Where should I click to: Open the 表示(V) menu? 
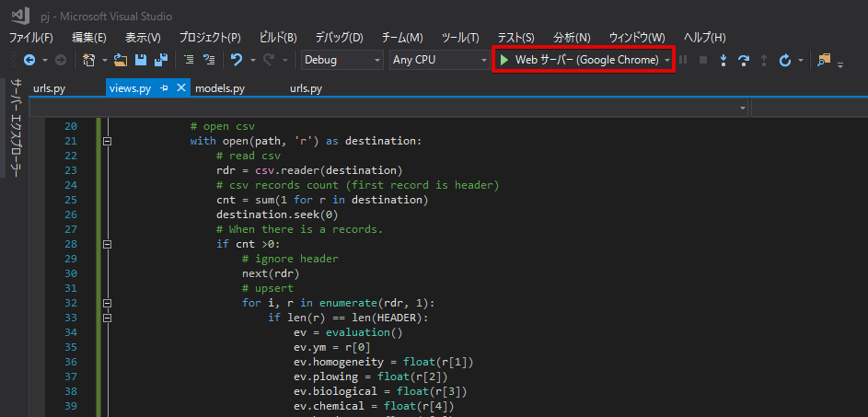(x=143, y=38)
